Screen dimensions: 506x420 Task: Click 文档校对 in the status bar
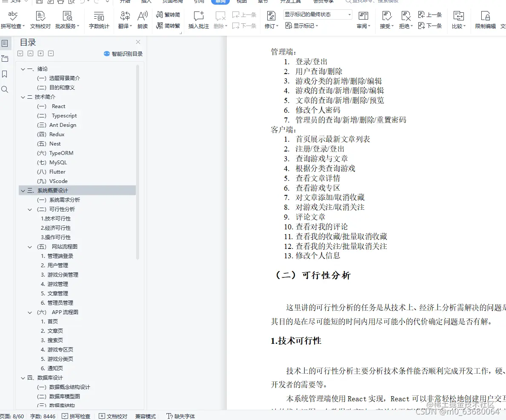(113, 416)
